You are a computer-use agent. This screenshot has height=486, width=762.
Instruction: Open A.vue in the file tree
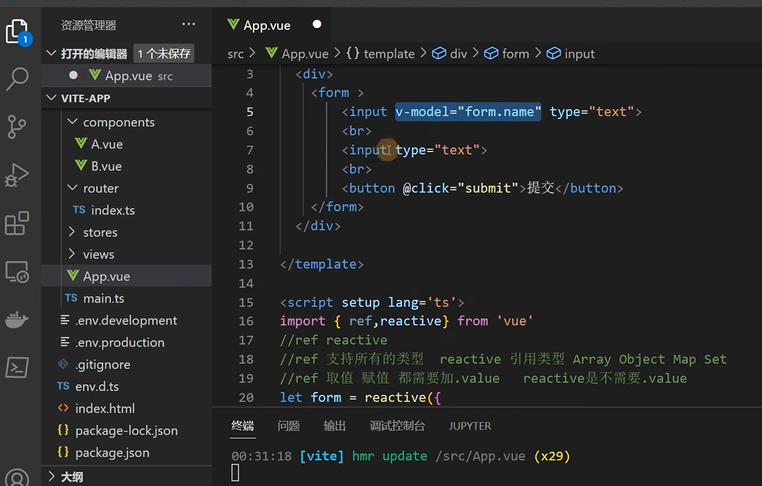(x=107, y=144)
